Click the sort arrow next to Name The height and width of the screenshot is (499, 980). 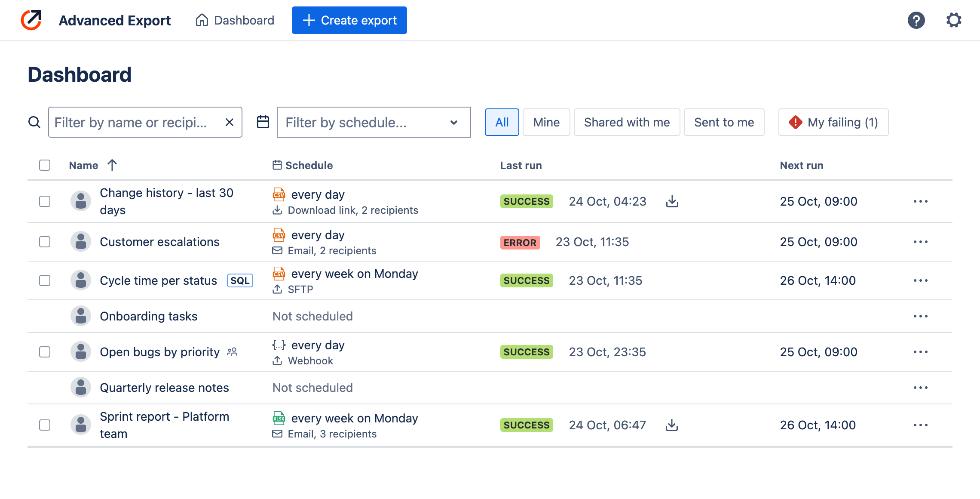tap(112, 165)
